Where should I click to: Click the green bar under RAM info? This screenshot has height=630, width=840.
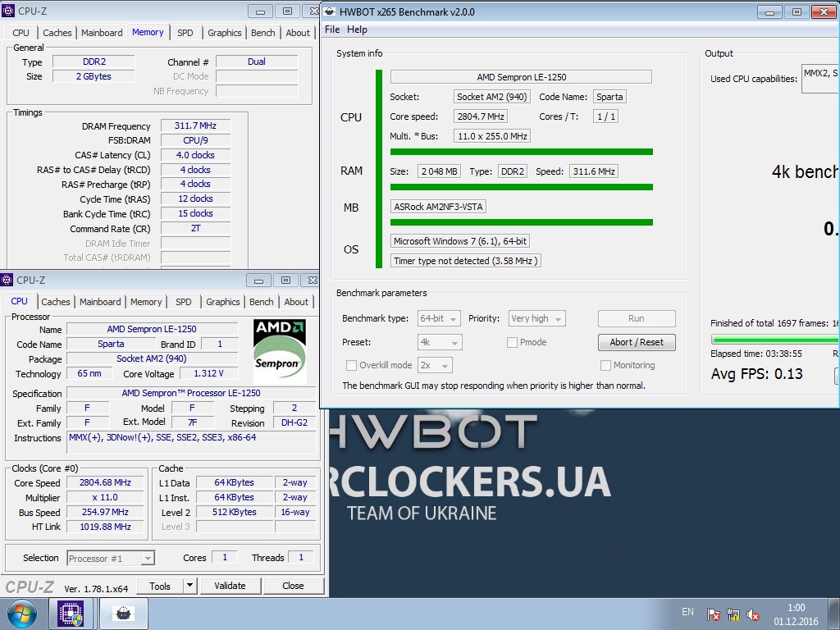point(521,187)
